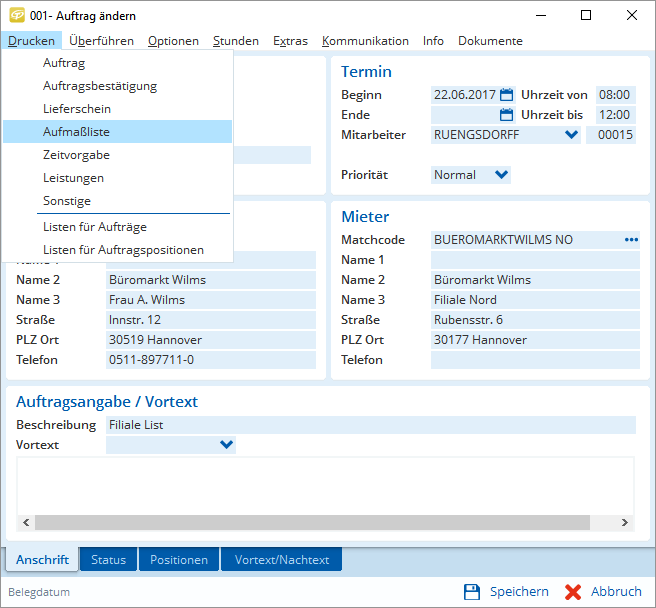The width and height of the screenshot is (656, 608).
Task: Open the Überführen menu
Action: pyautogui.click(x=101, y=41)
